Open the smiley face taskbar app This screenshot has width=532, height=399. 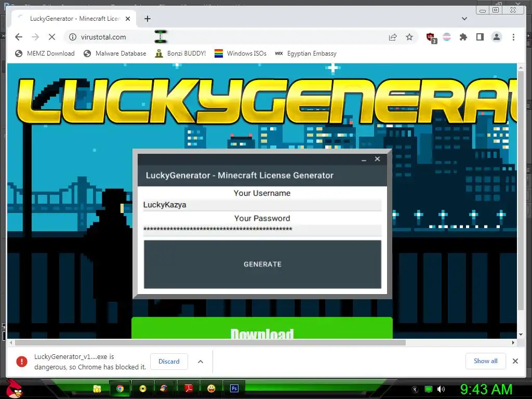[x=211, y=389]
